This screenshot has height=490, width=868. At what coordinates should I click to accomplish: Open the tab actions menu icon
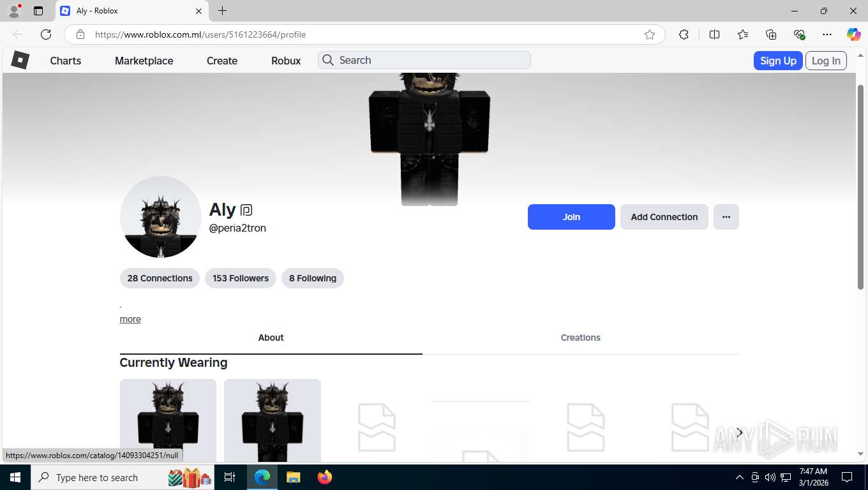coord(38,11)
